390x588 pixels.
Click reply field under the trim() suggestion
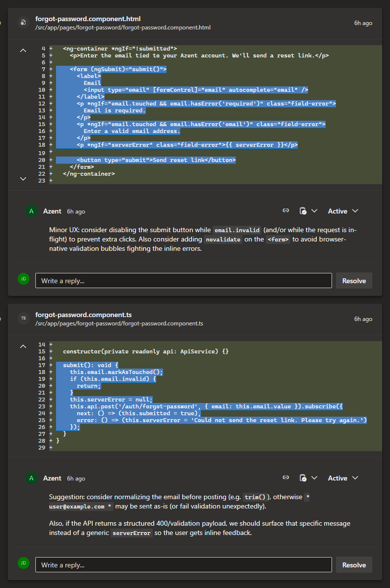point(184,565)
